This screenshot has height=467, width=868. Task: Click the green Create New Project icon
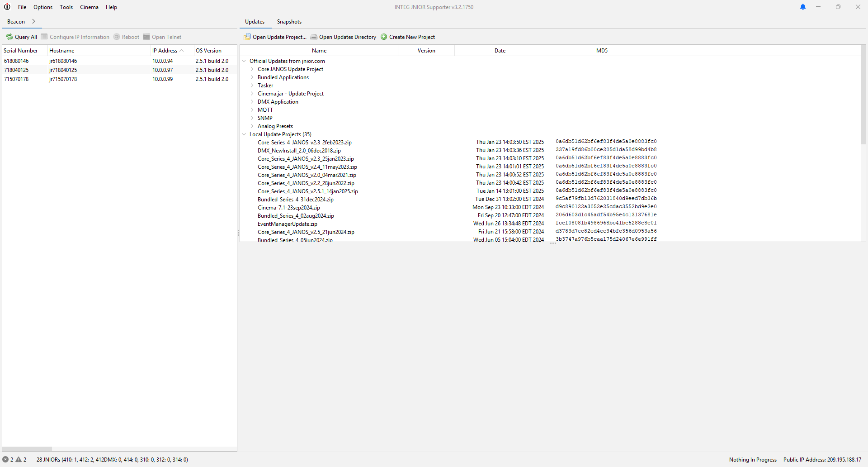(384, 37)
